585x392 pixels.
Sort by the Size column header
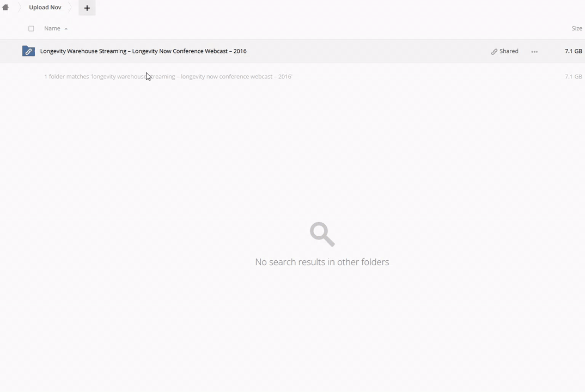pyautogui.click(x=577, y=28)
